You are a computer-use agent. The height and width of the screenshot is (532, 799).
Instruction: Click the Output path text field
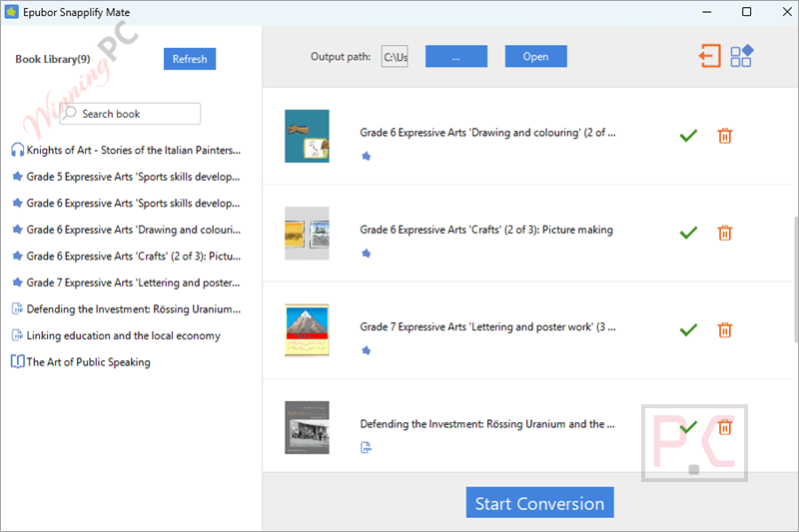395,57
